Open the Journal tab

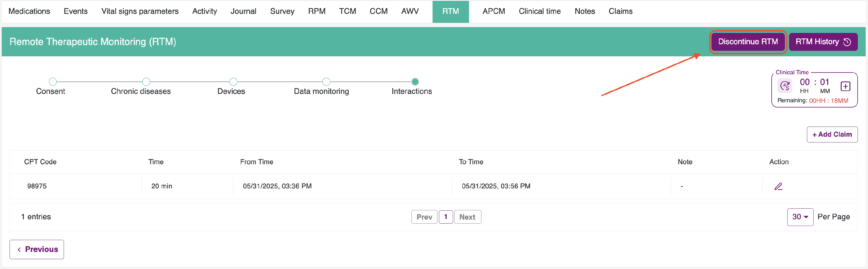pyautogui.click(x=243, y=11)
